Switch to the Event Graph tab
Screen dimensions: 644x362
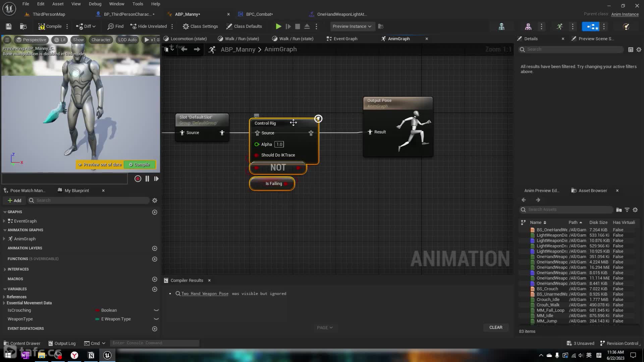[x=345, y=39]
